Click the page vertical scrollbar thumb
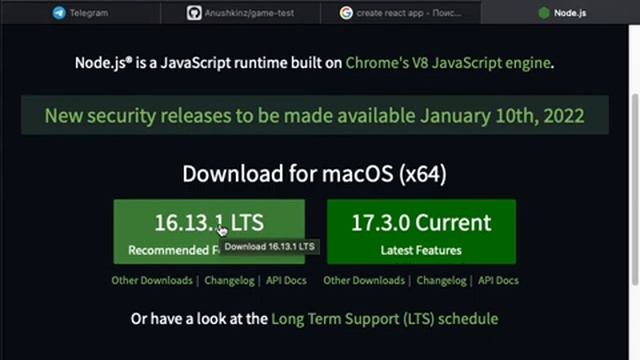 635,190
